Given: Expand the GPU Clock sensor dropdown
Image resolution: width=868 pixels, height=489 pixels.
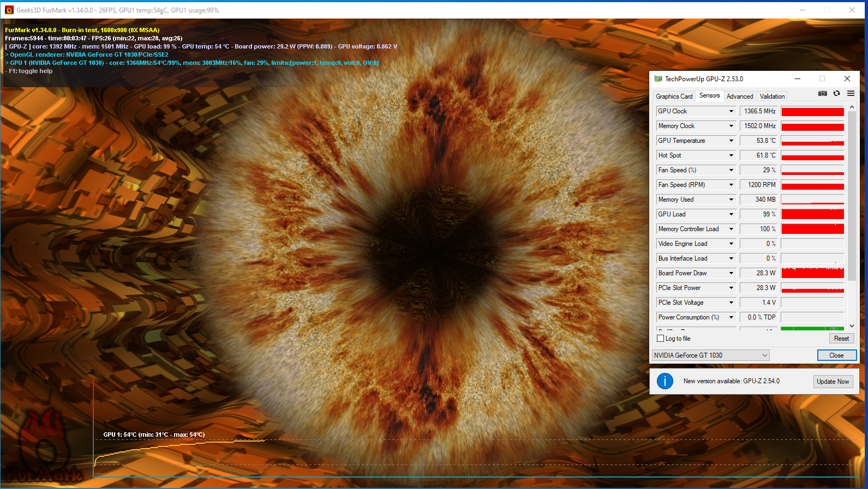Looking at the screenshot, I should pyautogui.click(x=731, y=111).
